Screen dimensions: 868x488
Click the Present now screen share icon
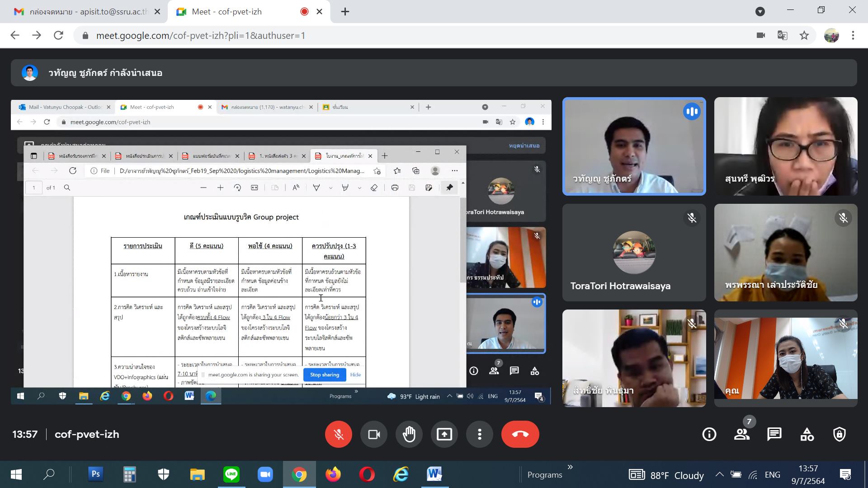[444, 434]
